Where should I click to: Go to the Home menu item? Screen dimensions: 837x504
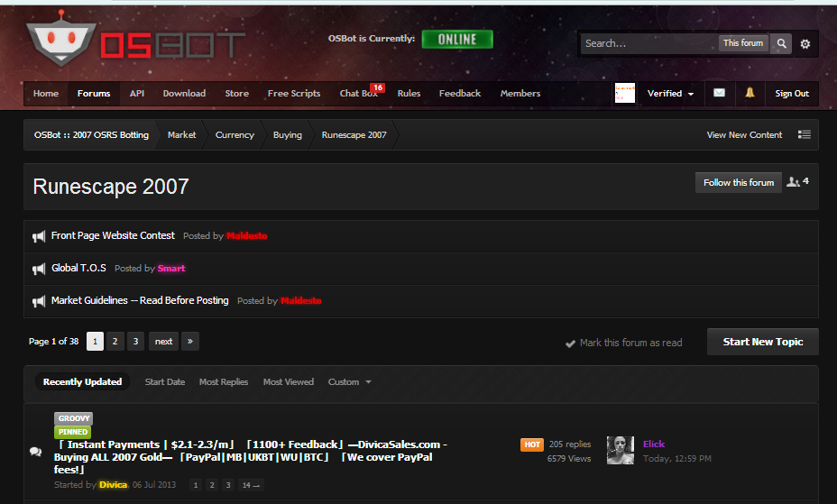46,94
